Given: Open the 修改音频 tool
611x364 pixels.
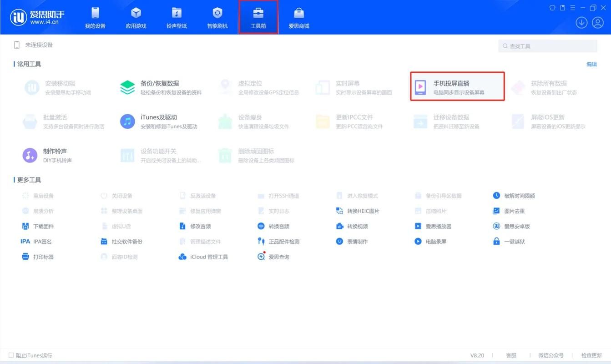Looking at the screenshot, I should [x=195, y=226].
